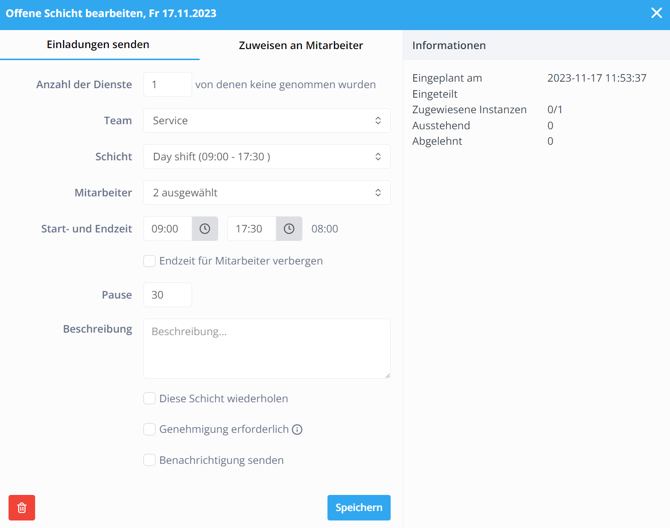Screen dimensions: 670x528
Task: Switch to Einladungen senden tab
Action: [x=98, y=45]
